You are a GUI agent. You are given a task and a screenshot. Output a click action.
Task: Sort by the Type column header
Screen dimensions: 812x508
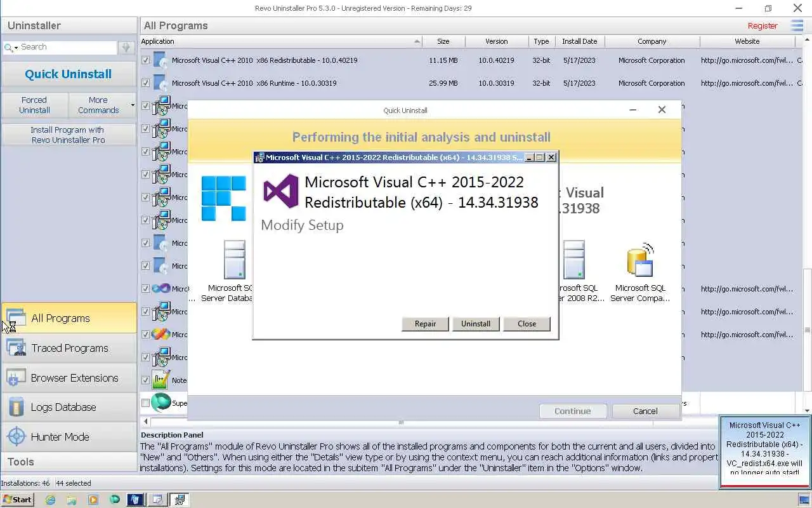coord(541,41)
